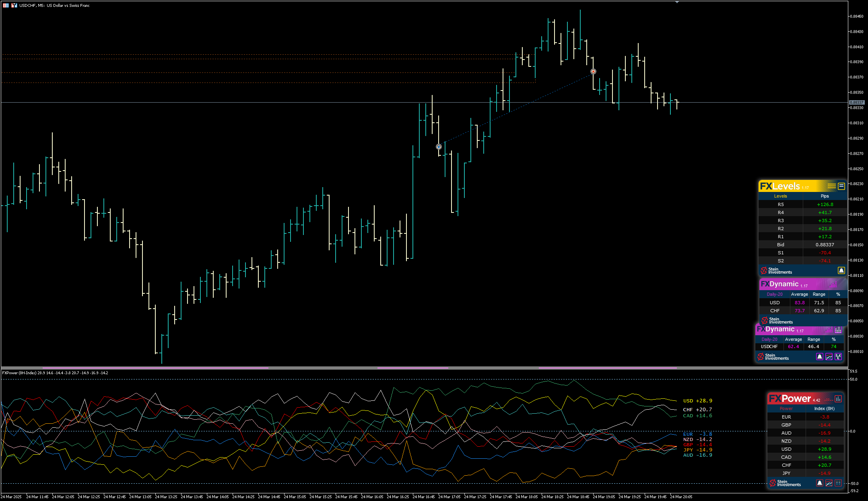The image size is (868, 501).
Task: Click the Index (8H) column header
Action: (824, 408)
